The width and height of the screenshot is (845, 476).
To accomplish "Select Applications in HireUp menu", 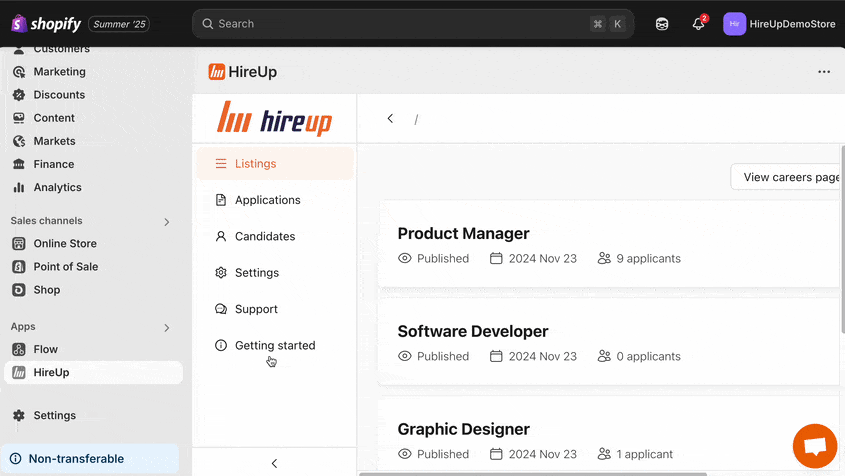I will click(x=267, y=200).
